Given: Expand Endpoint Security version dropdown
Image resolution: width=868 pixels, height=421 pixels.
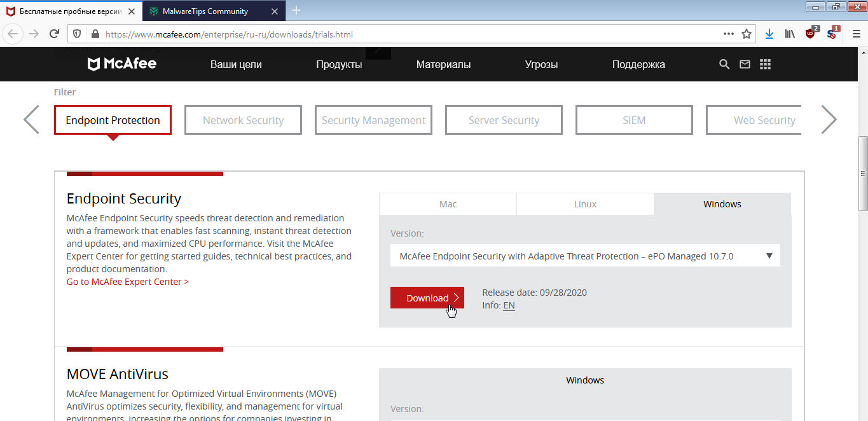Looking at the screenshot, I should (585, 256).
